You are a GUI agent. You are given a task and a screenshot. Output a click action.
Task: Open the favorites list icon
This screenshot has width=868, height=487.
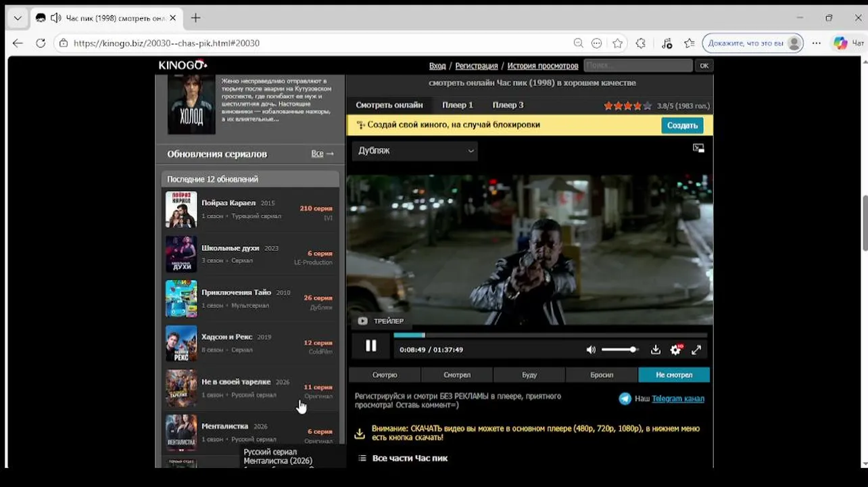(x=689, y=43)
